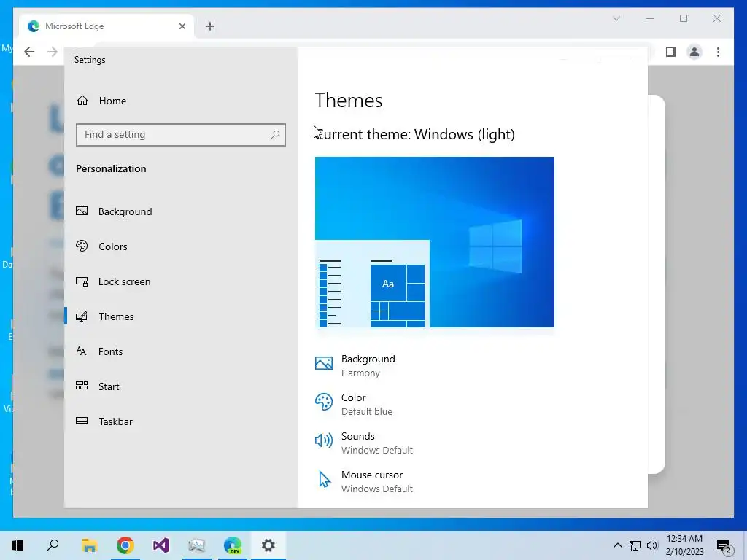Open performance monitor app in taskbar
Screen dimensions: 747x560
pos(196,545)
